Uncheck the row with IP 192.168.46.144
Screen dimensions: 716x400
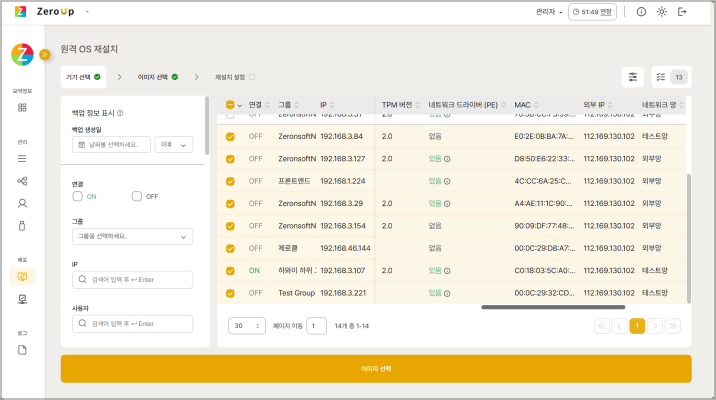[x=230, y=248]
